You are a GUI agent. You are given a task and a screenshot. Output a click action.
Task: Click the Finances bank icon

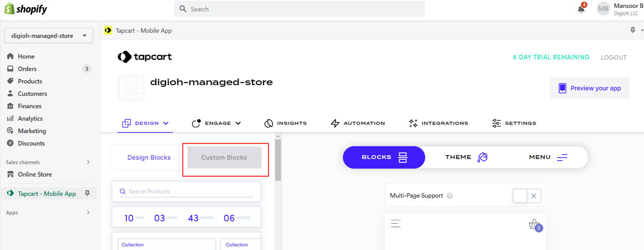(10, 106)
